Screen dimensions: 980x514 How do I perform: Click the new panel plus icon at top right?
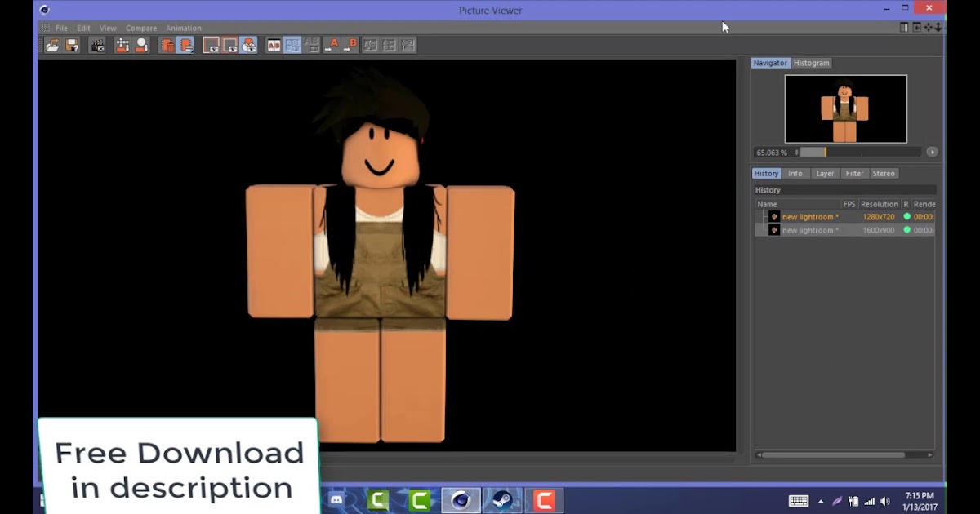pos(916,27)
